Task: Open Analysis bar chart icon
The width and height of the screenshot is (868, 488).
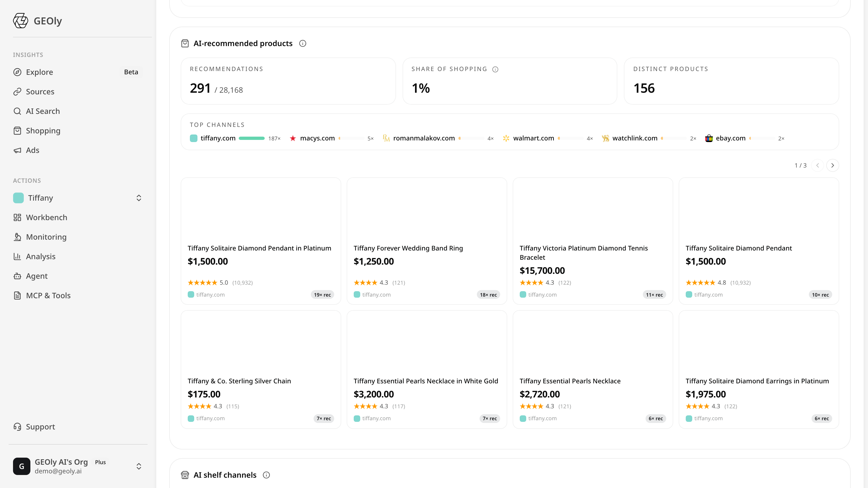Action: [x=17, y=257]
